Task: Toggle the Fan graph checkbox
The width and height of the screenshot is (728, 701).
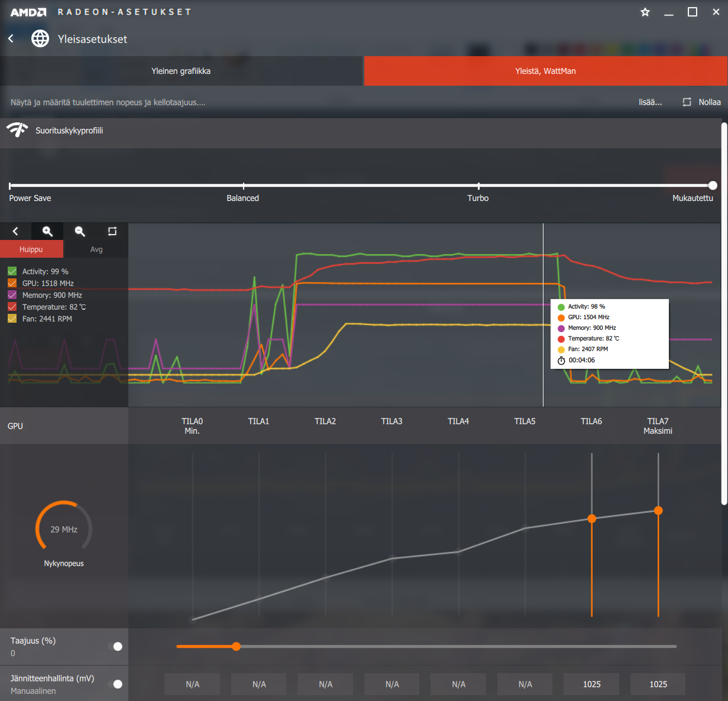Action: (x=12, y=319)
